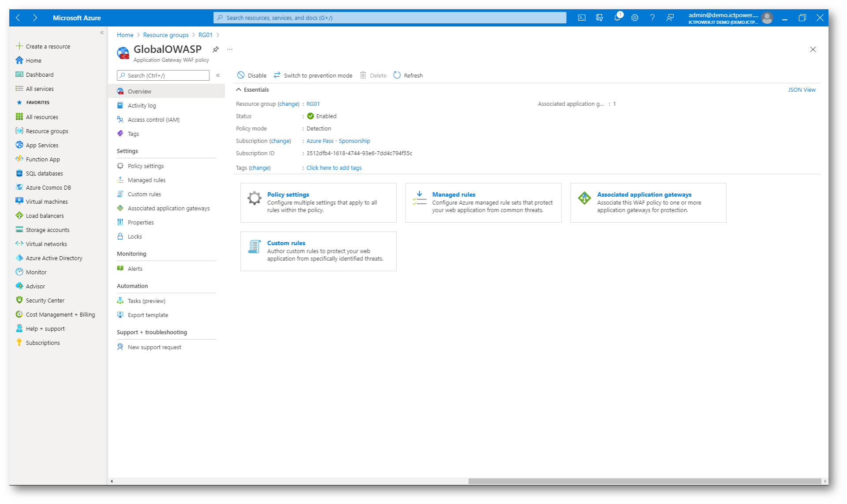847x504 pixels.
Task: Open portal settings gear icon
Action: [x=634, y=18]
